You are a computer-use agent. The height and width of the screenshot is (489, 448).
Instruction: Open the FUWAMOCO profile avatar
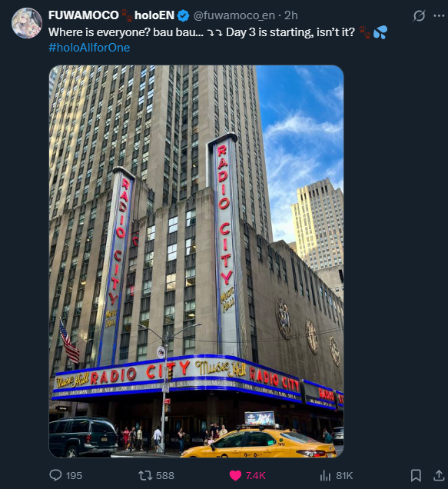click(x=27, y=23)
